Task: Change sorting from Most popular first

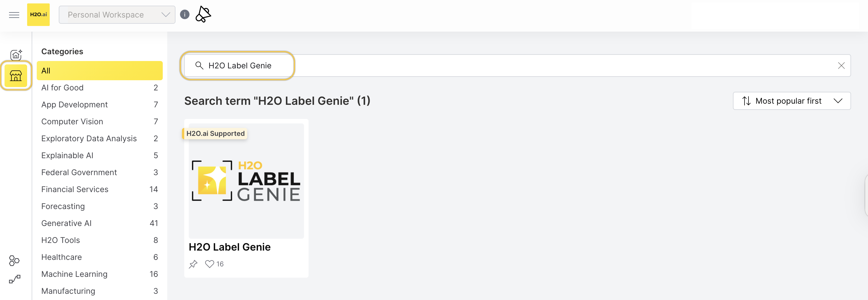Action: click(791, 101)
